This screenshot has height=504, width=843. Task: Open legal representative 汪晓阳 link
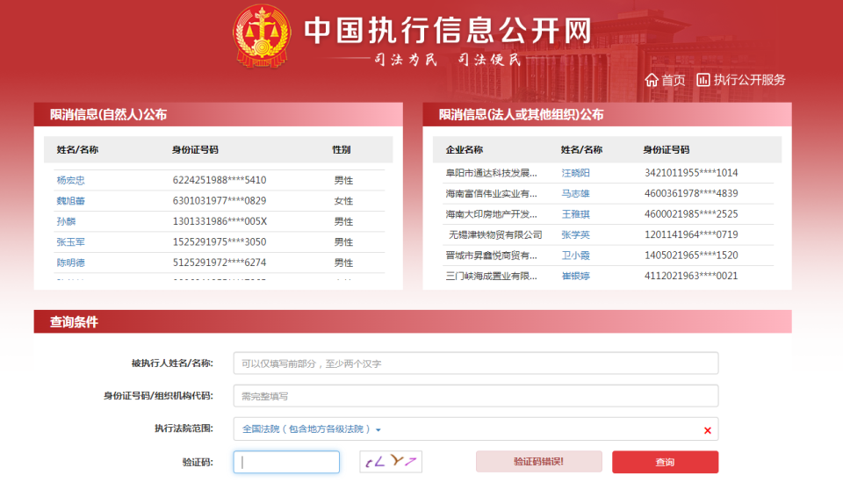575,173
